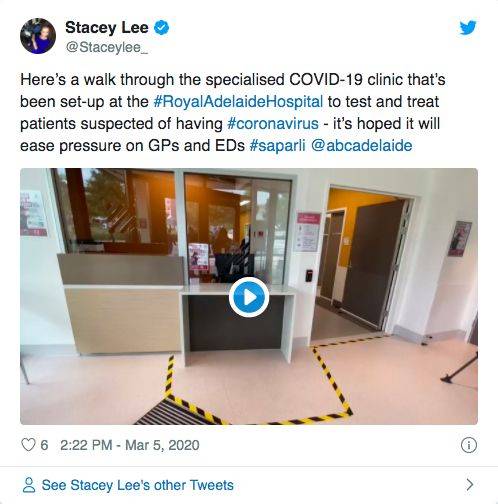498x504 pixels.
Task: Expand the chevron arrow in the footer
Action: (x=470, y=485)
